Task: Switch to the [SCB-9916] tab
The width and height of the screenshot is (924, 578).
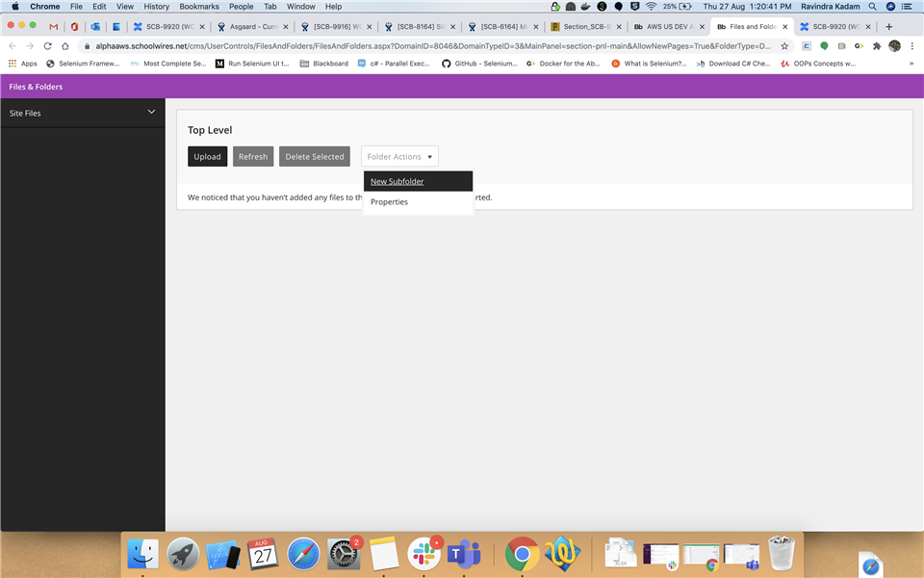Action: pos(336,27)
